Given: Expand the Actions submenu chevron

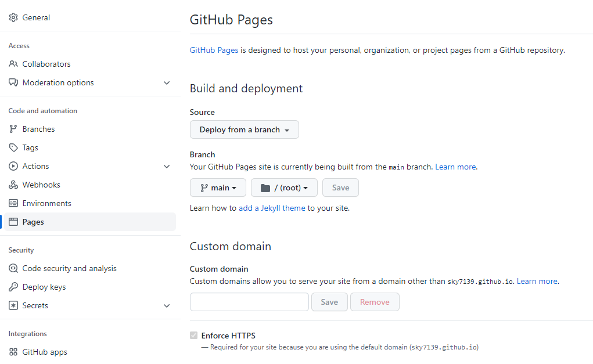Looking at the screenshot, I should coord(167,166).
